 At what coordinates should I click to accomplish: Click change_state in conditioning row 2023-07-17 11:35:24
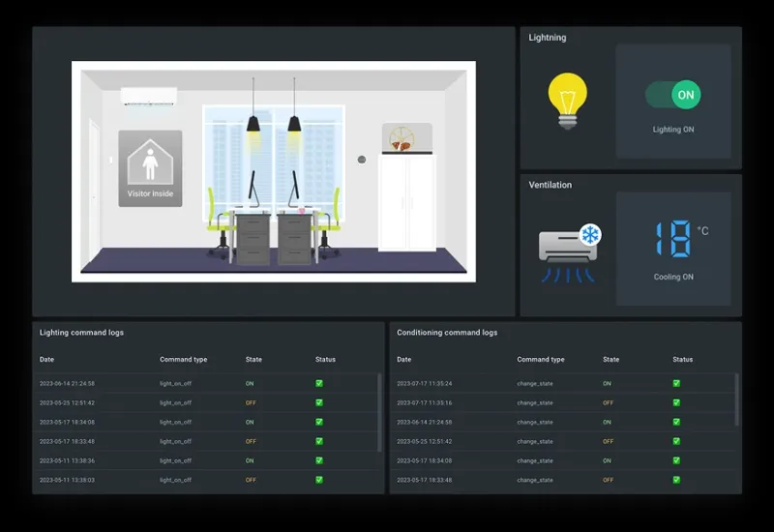point(535,383)
